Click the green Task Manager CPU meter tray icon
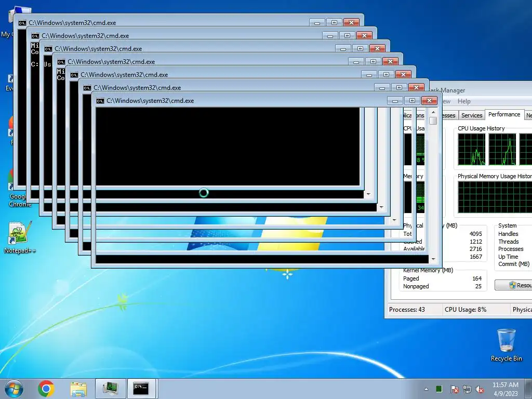This screenshot has height=399, width=532. tap(438, 389)
